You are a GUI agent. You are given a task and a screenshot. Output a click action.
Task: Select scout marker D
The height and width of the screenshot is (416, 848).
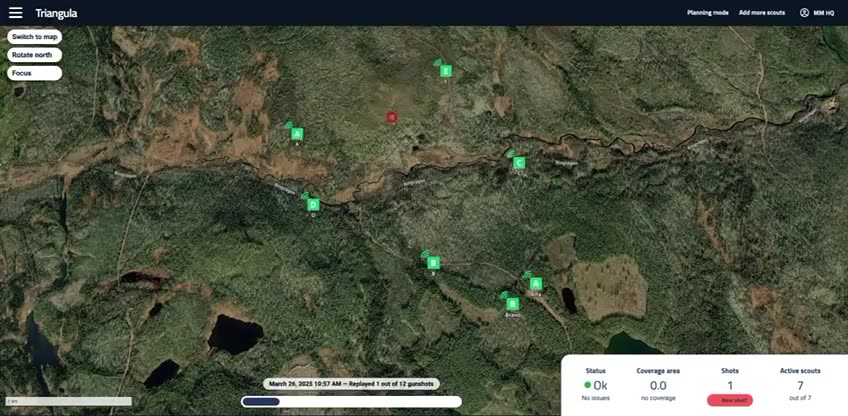coord(313,204)
